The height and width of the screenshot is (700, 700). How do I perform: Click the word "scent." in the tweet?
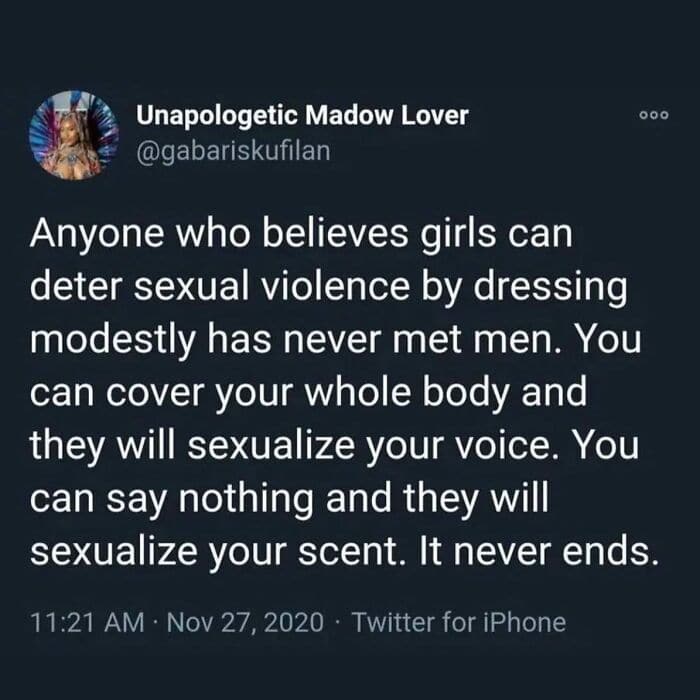pos(353,552)
